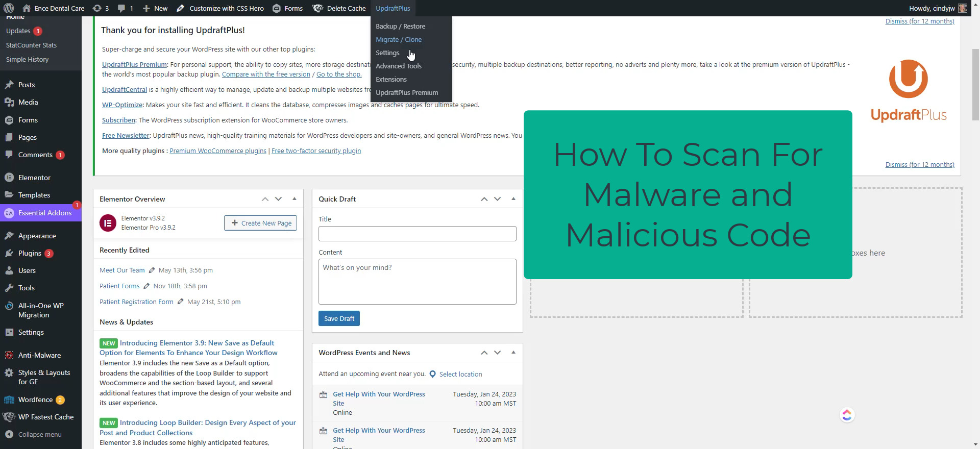Screen dimensions: 980x449
Task: Move WordPress Events and News widget down
Action: [497, 353]
